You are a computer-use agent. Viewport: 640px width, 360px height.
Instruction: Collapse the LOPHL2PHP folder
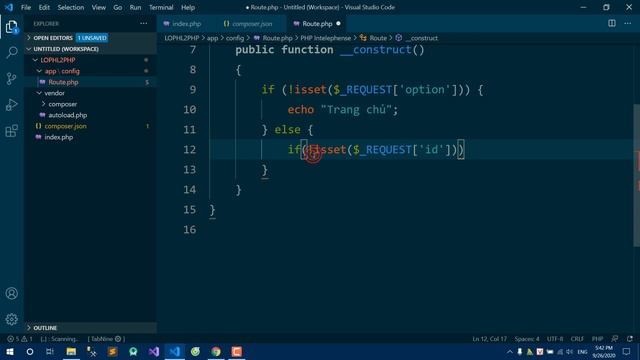click(x=58, y=60)
